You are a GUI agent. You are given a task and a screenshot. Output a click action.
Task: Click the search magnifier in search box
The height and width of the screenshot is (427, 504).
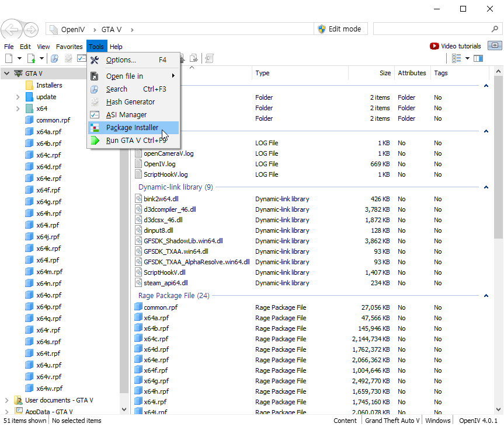(495, 29)
